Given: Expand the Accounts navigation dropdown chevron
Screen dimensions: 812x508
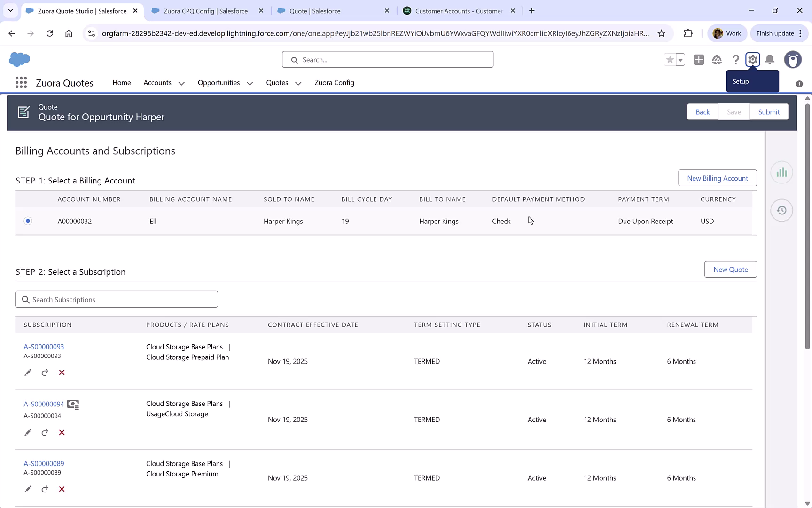Looking at the screenshot, I should 181,83.
